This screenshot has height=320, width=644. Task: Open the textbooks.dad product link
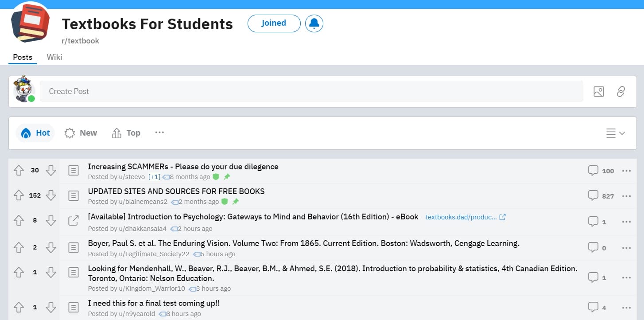coord(461,217)
